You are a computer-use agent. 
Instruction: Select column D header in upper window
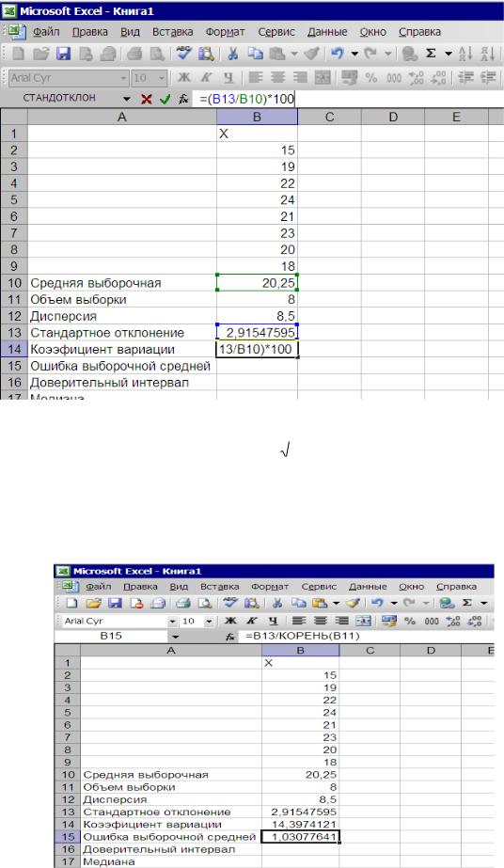(x=393, y=117)
